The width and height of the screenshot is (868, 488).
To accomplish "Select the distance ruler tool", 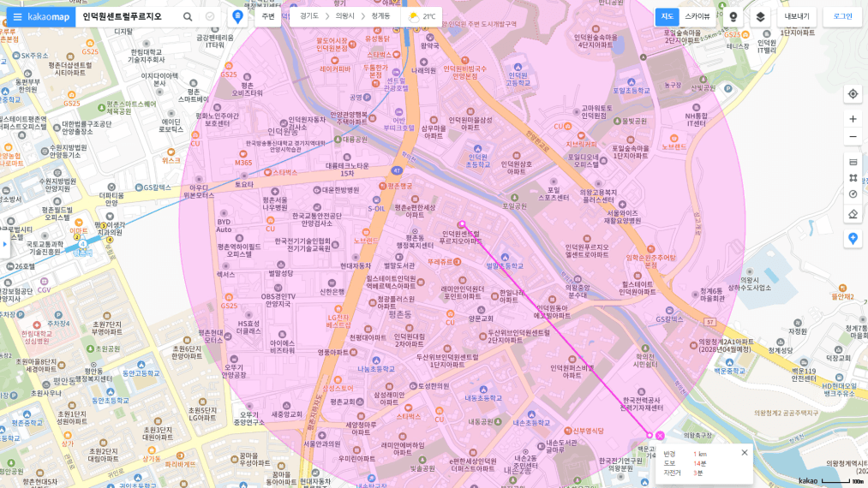I will (x=853, y=162).
